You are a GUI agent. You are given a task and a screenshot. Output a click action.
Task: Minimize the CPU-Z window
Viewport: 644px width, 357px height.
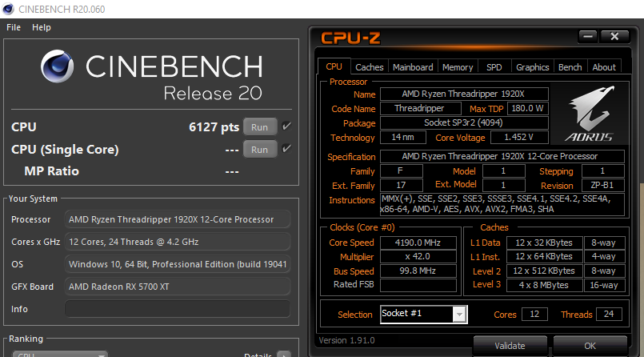click(x=588, y=37)
